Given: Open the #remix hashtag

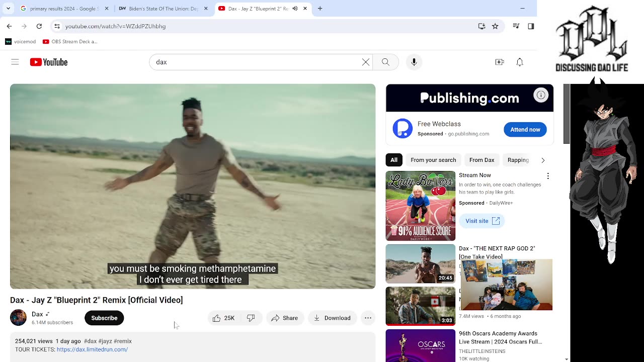Looking at the screenshot, I should (x=123, y=341).
